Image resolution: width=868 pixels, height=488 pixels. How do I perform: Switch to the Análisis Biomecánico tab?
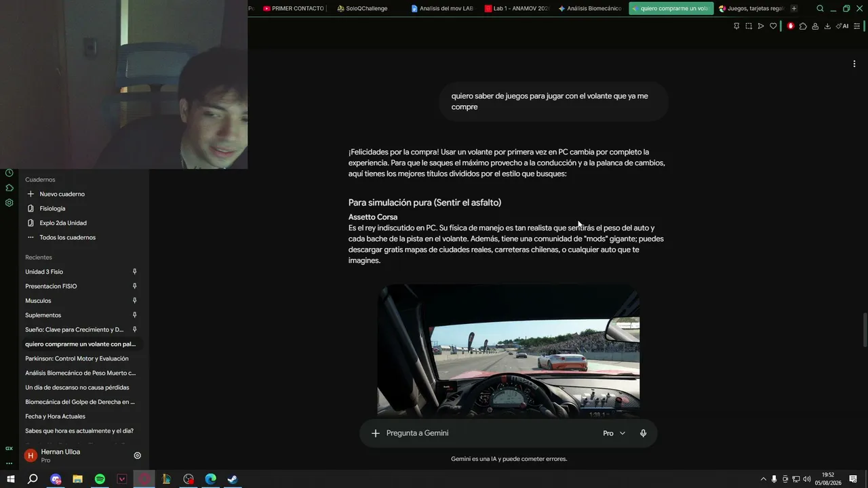[x=589, y=9]
